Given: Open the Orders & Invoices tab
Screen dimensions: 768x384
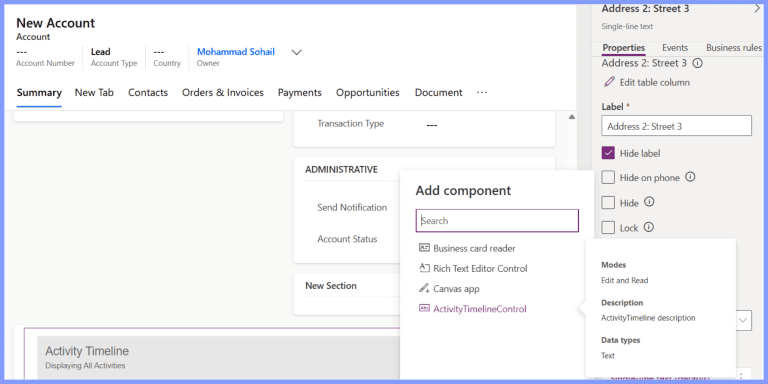Looking at the screenshot, I should coord(223,93).
